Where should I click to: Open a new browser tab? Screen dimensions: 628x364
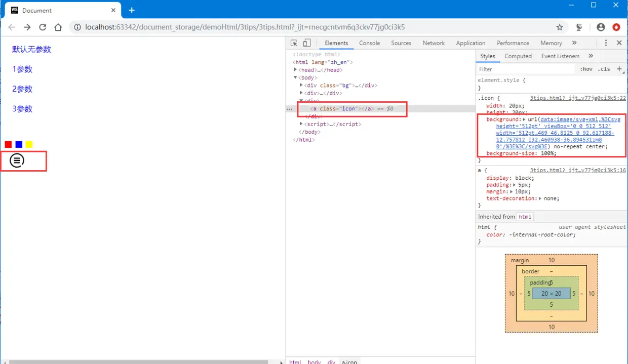tap(132, 10)
